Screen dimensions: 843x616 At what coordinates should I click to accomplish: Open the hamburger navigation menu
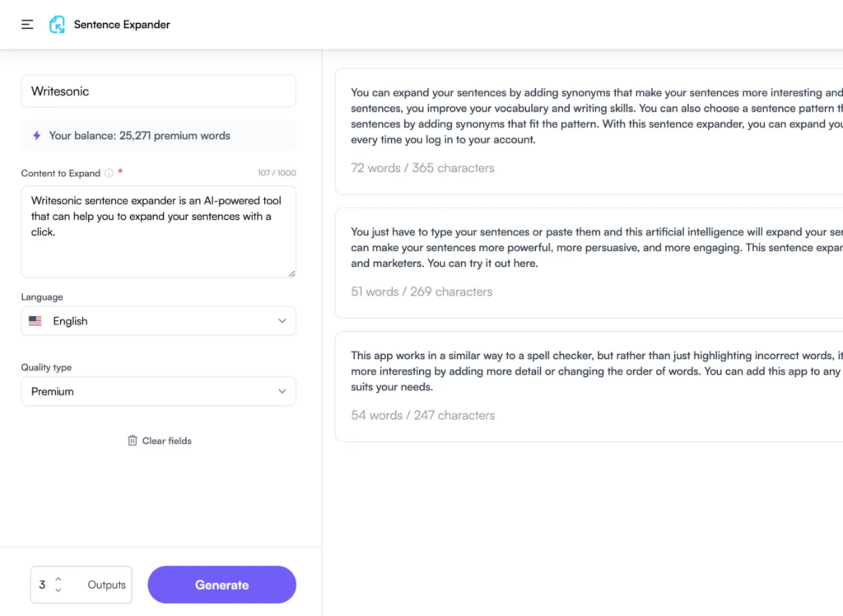[27, 24]
